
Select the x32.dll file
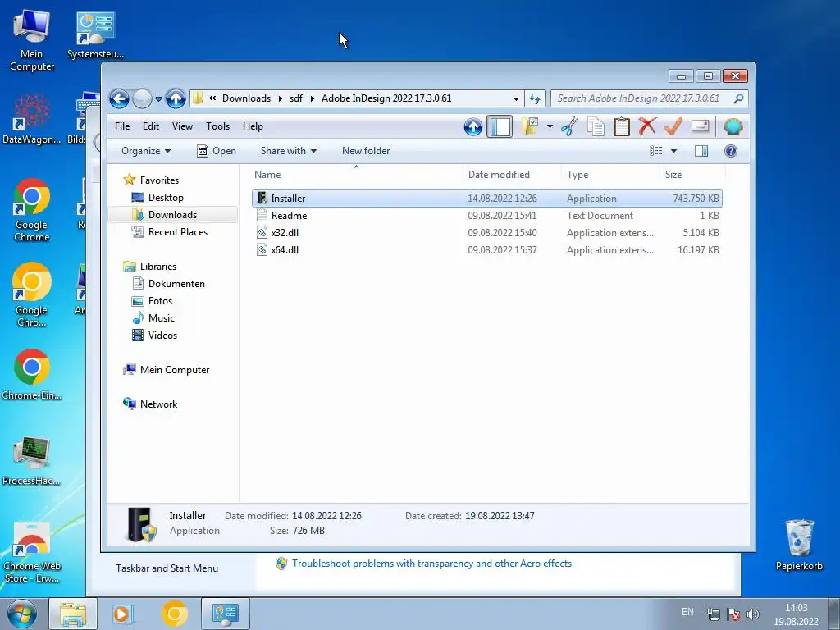point(487,232)
